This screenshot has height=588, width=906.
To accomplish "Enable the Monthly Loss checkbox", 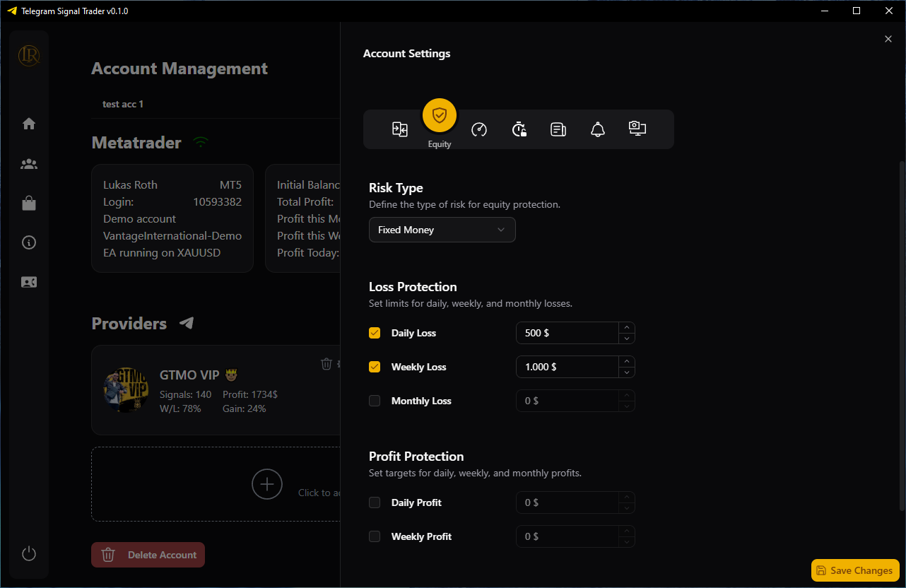I will tap(375, 401).
